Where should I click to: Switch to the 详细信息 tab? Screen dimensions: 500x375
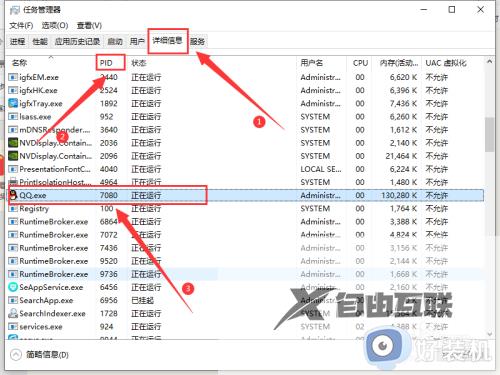coord(168,41)
